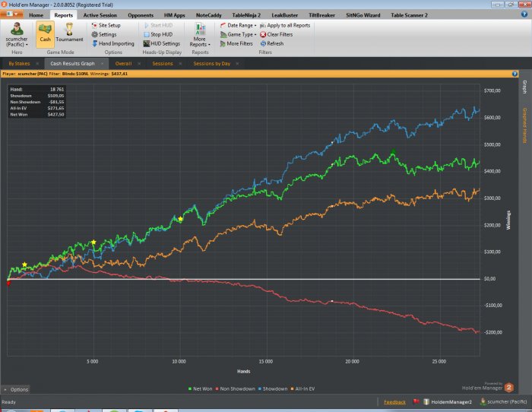Open HUD Settings
Viewport: 532px width, 412px height.
tap(161, 43)
